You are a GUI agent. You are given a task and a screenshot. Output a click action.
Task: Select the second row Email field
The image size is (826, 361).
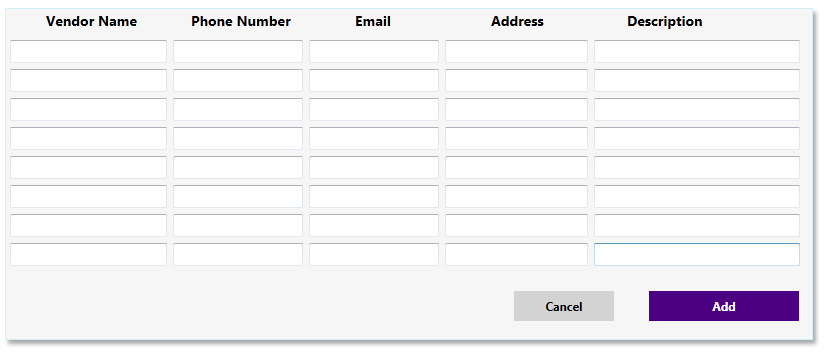[x=373, y=80]
